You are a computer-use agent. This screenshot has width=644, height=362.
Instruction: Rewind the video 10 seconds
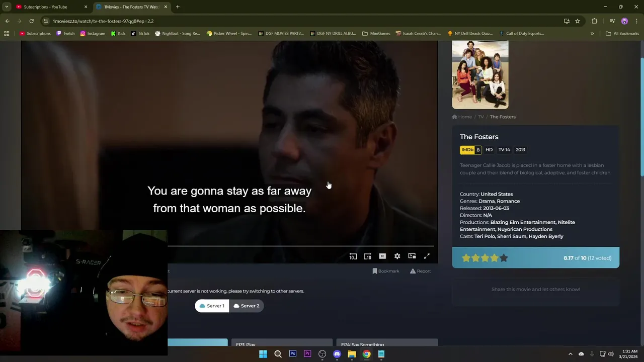pyautogui.click(x=353, y=256)
